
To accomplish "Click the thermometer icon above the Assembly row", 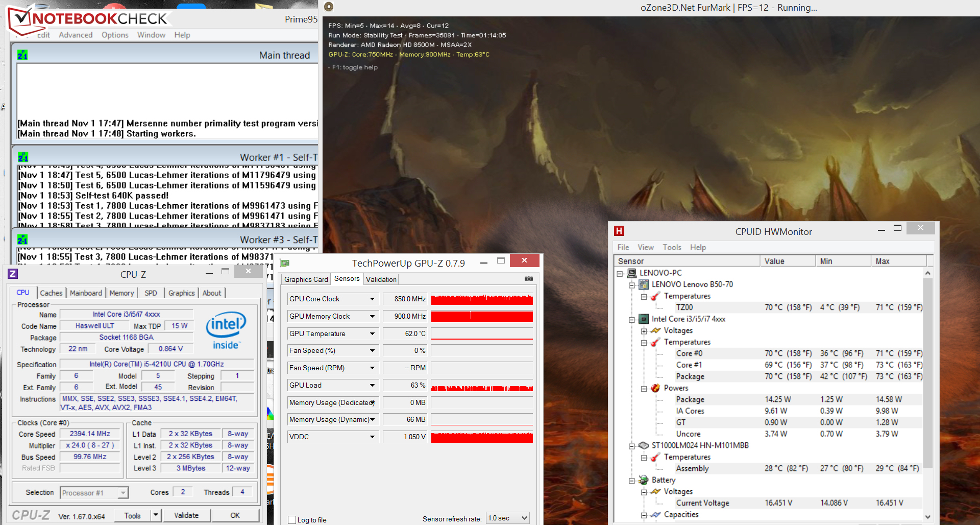I will (656, 457).
